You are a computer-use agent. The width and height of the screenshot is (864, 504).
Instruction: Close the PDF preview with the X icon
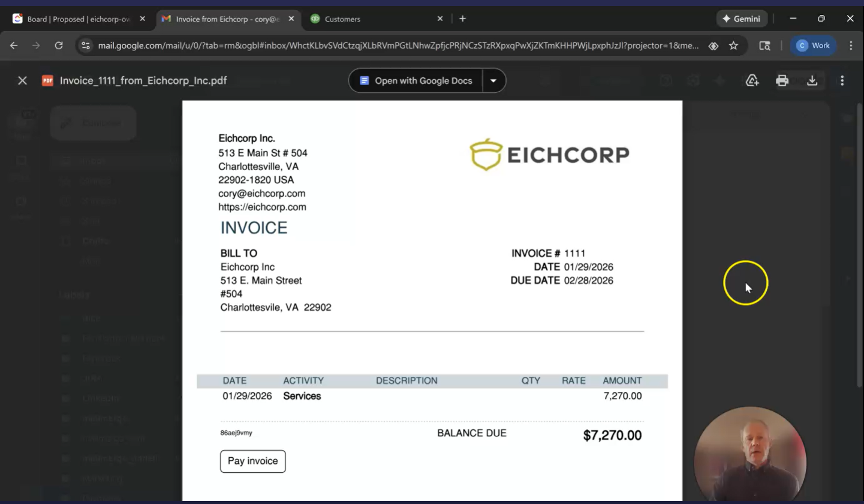(22, 80)
